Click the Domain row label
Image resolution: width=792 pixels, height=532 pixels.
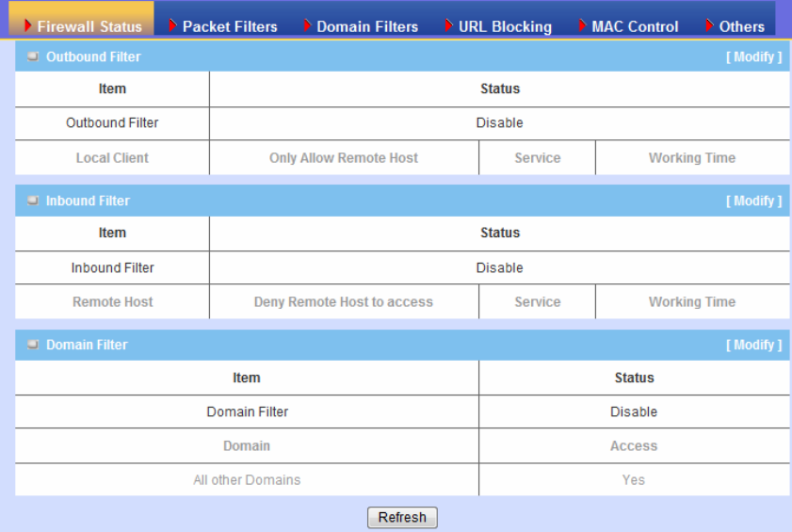tap(247, 446)
